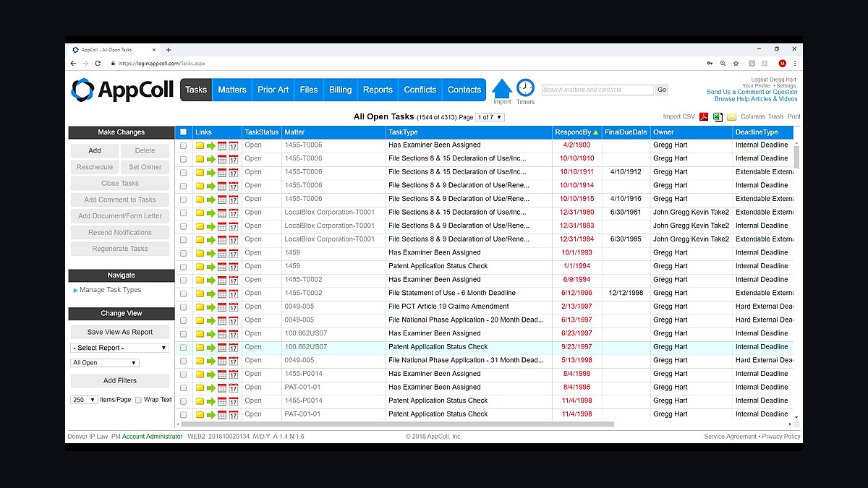
Task: Click green arrow for task due 2/13/1997
Action: [x=211, y=307]
